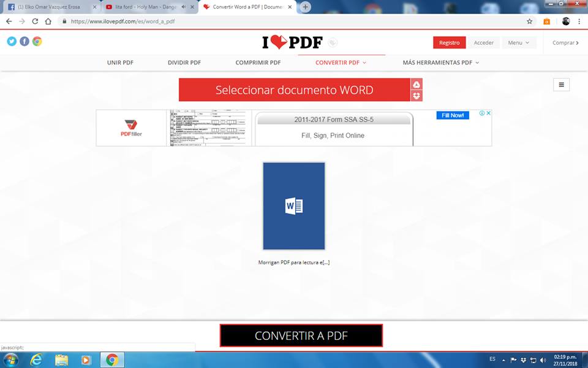Open the iLovePDF Twitter icon
Image resolution: width=588 pixels, height=368 pixels.
(x=12, y=41)
